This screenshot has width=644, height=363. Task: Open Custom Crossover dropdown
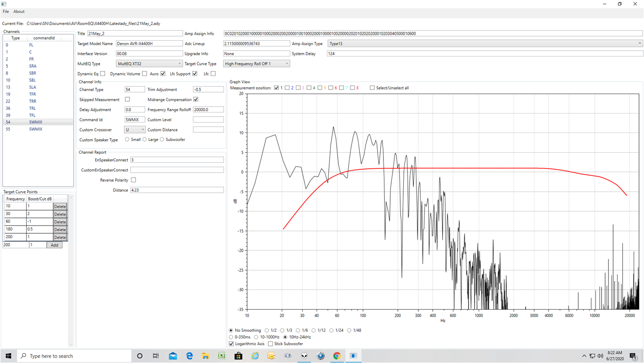pyautogui.click(x=135, y=130)
